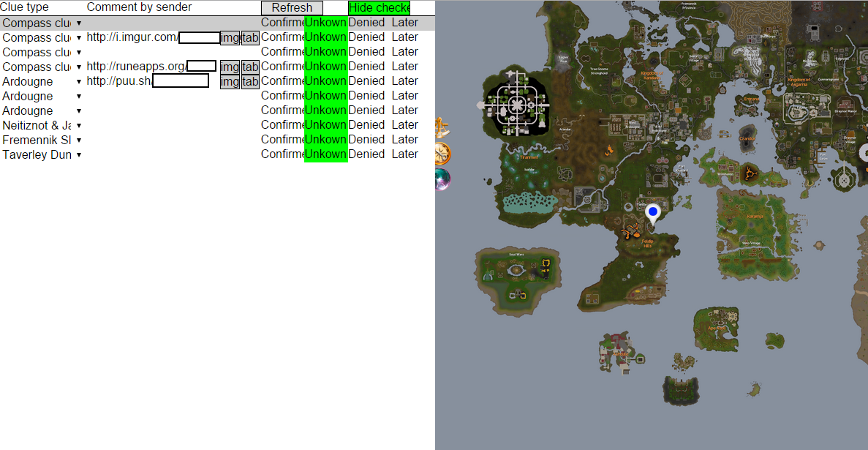This screenshot has height=450, width=868.
Task: Toggle the green Hide checked button
Action: [x=380, y=8]
